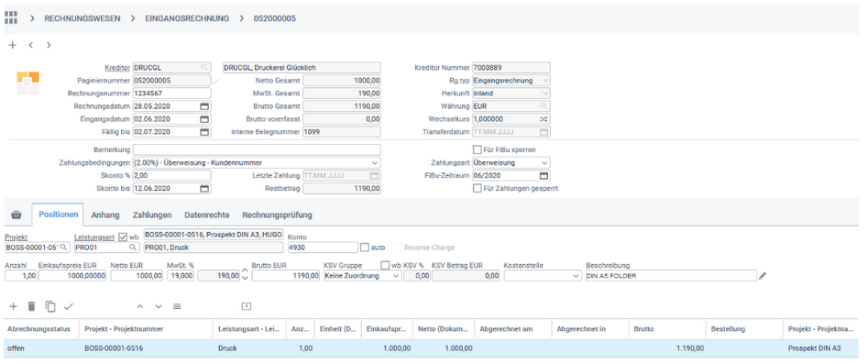Go to the next invoice record
This screenshot has height=364, width=868.
(49, 46)
